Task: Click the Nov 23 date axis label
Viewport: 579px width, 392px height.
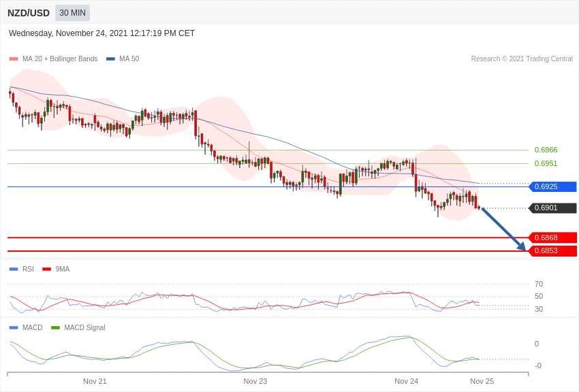Action: 255,381
